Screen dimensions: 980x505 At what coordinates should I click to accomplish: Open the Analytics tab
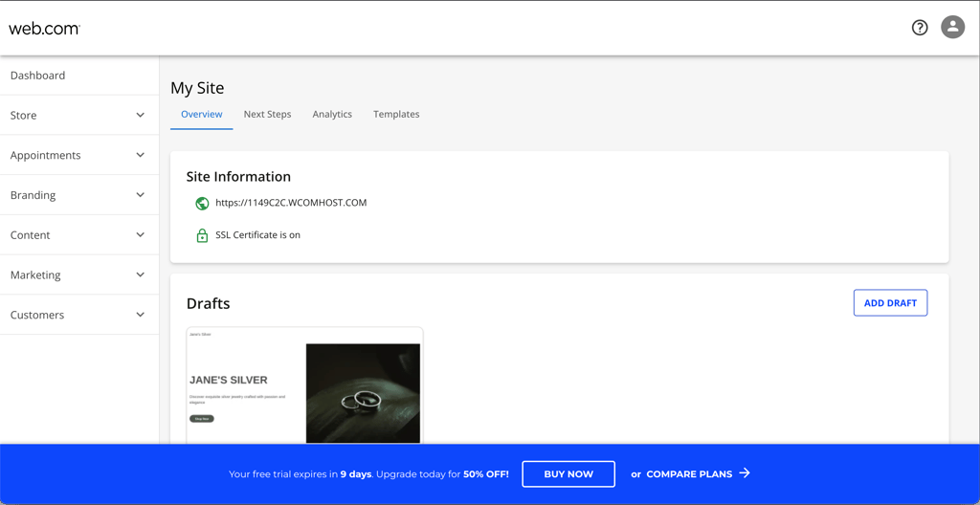pyautogui.click(x=332, y=115)
